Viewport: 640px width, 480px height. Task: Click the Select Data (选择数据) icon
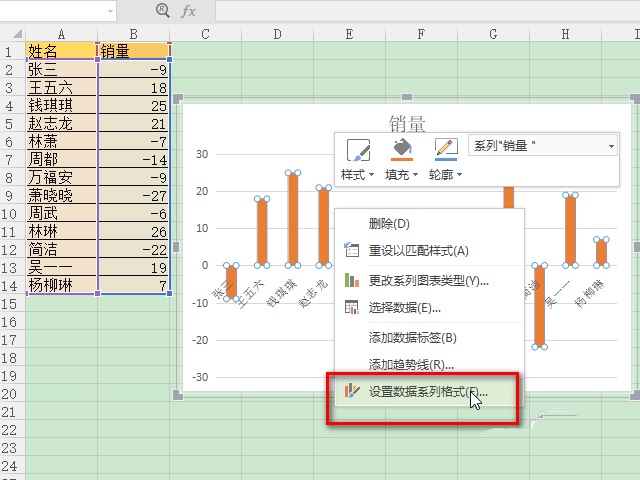pos(351,308)
